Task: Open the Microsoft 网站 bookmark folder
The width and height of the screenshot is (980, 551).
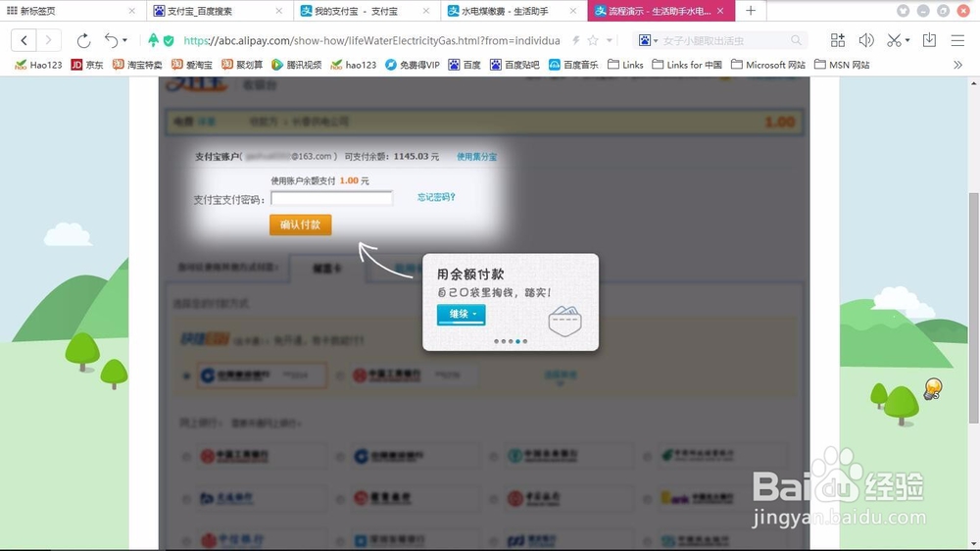Action: coord(767,65)
